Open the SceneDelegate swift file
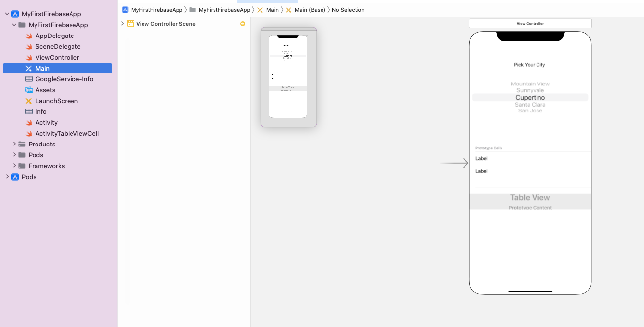This screenshot has height=327, width=644. pos(58,47)
